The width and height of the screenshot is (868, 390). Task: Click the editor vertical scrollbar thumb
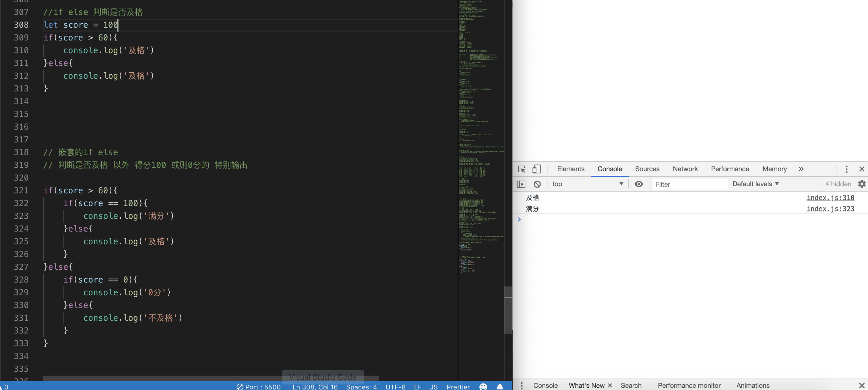tap(508, 310)
